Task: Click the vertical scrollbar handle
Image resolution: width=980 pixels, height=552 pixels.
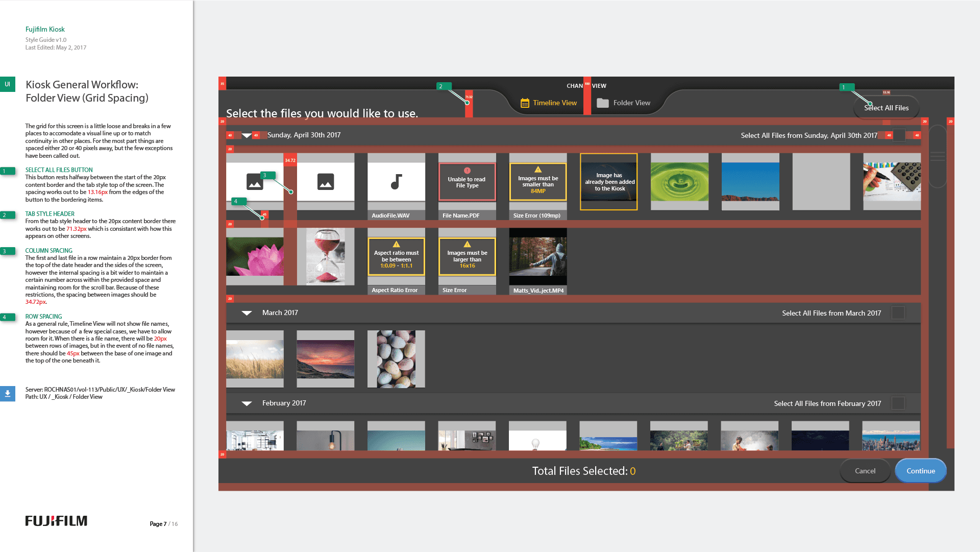Action: (x=938, y=156)
